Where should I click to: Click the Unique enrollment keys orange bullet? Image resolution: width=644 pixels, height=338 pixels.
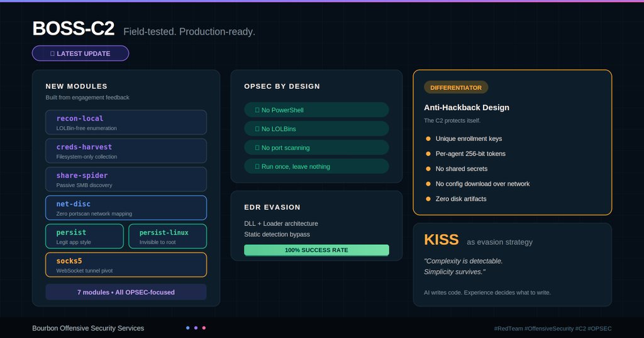pyautogui.click(x=428, y=138)
